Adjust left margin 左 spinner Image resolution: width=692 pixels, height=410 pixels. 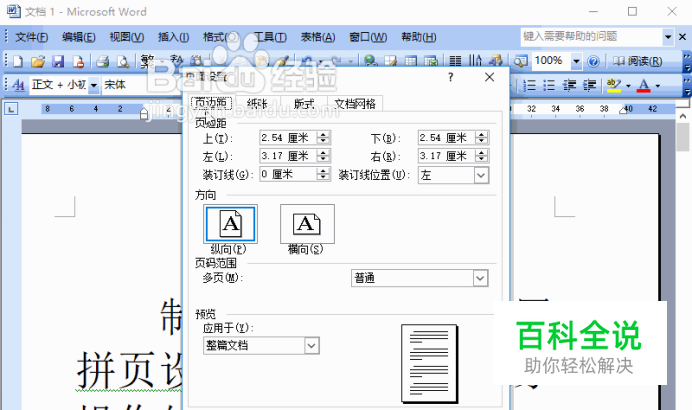[x=323, y=156]
